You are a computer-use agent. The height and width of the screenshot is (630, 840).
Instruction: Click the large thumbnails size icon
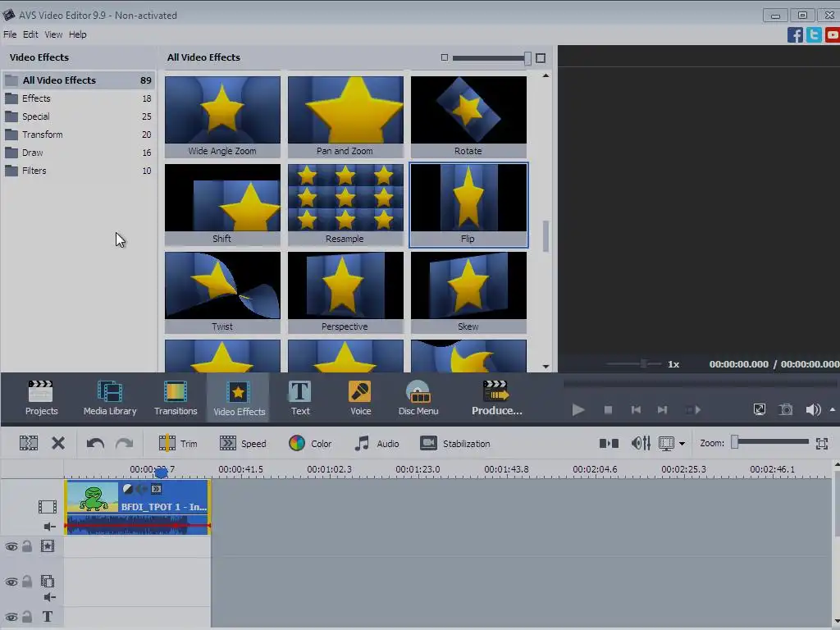(541, 58)
